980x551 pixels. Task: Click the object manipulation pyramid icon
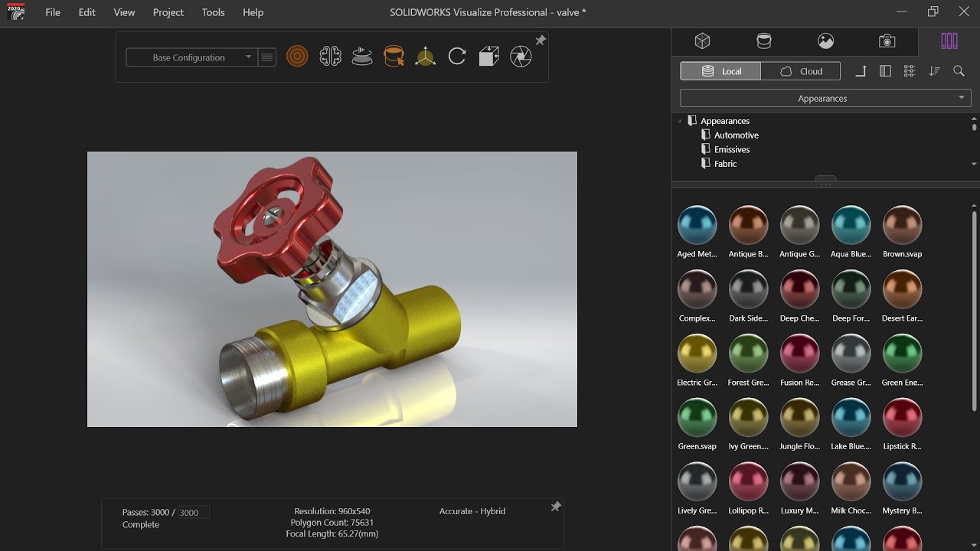tap(425, 56)
